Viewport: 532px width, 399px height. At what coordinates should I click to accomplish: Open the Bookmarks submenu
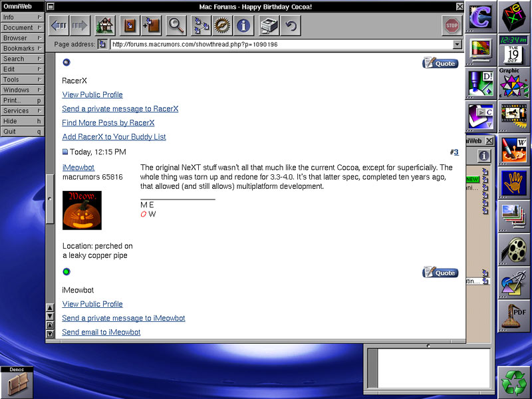click(23, 49)
